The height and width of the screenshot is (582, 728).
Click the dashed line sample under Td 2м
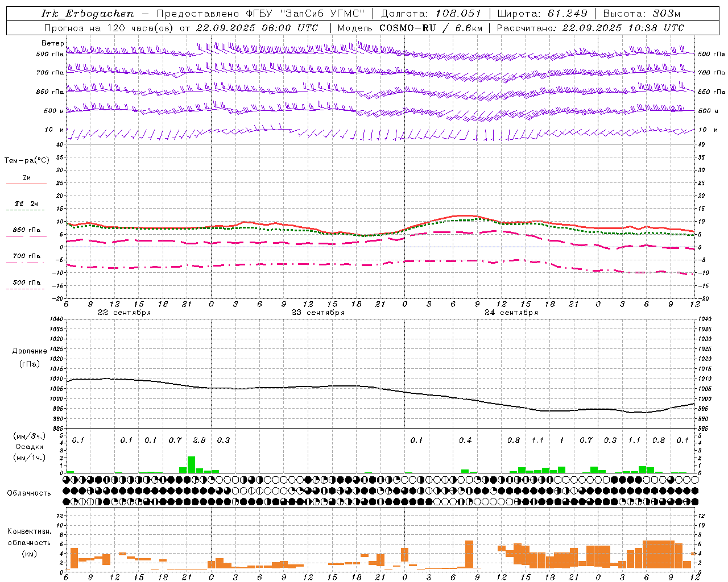[x=25, y=210]
